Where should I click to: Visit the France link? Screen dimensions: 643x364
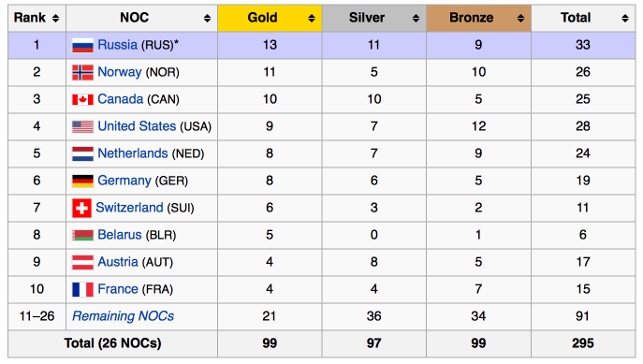coord(118,289)
